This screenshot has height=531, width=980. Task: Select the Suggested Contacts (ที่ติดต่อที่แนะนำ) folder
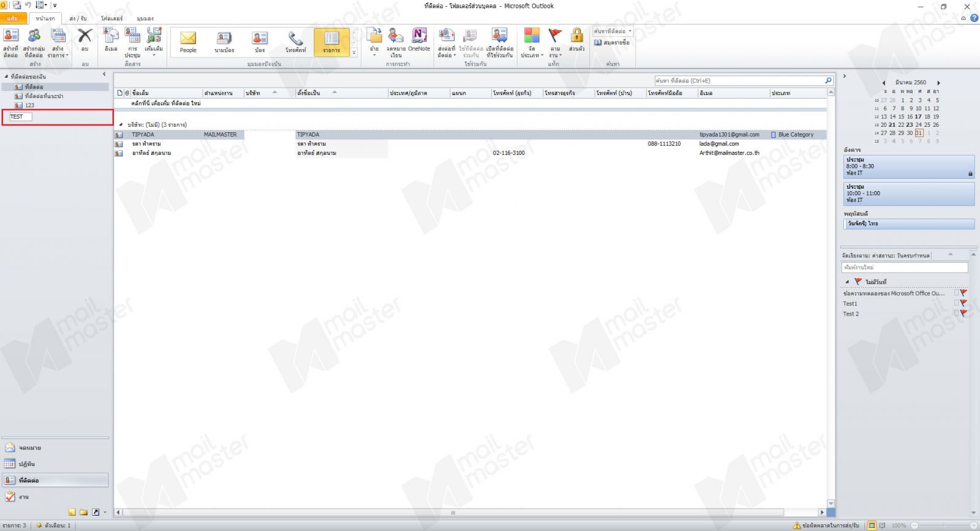coord(43,96)
